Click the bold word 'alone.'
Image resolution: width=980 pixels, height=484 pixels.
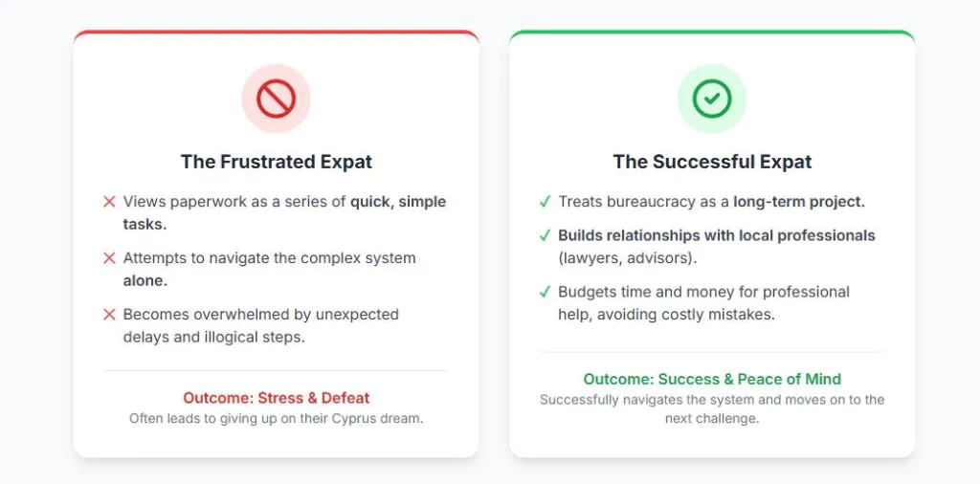(x=146, y=281)
